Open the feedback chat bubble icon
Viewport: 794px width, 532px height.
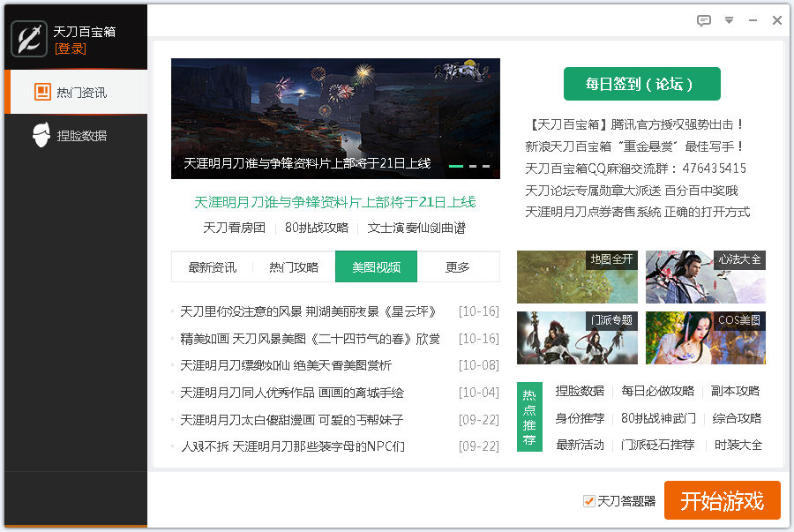pyautogui.click(x=703, y=20)
